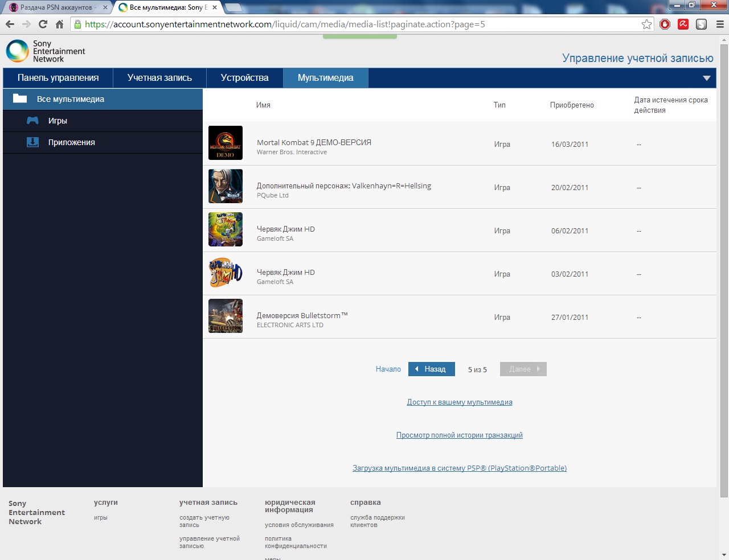
Task: Go to the browser home page
Action: coord(59,24)
